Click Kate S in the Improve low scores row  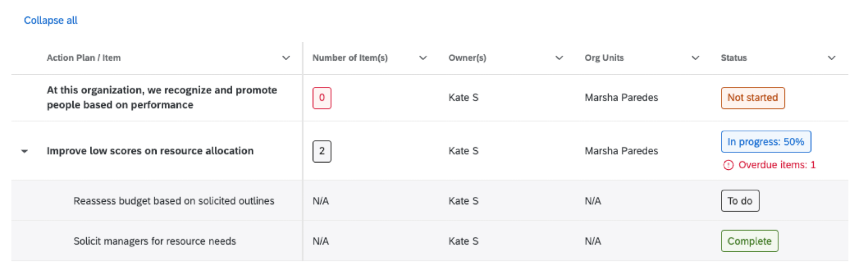pyautogui.click(x=463, y=151)
